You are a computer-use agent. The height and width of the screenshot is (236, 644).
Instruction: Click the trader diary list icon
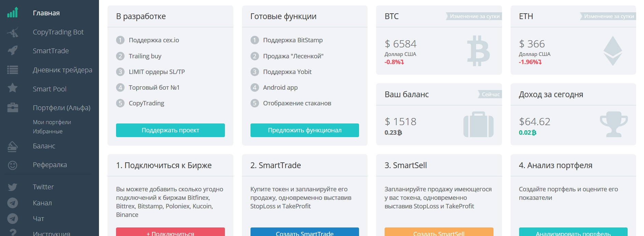13,70
